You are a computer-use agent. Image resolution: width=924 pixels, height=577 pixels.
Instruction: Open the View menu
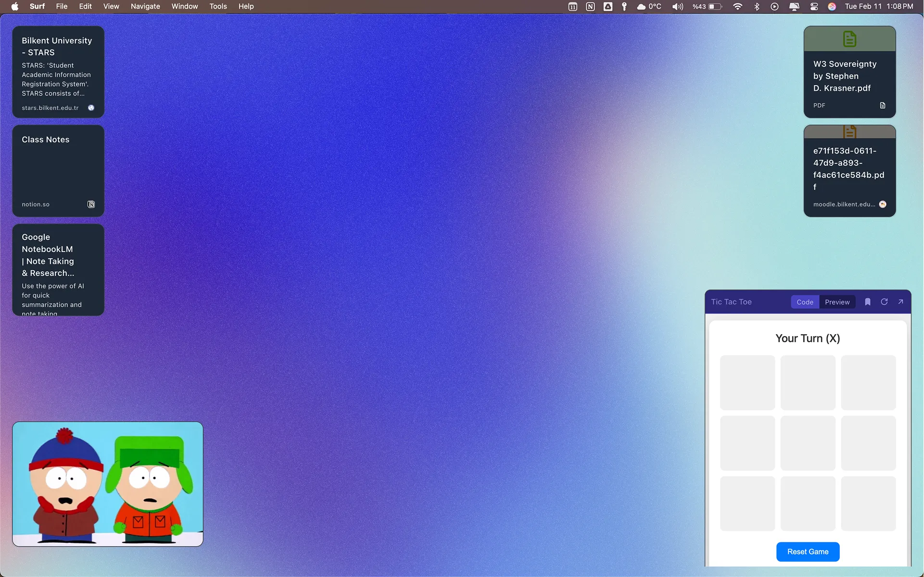point(111,6)
